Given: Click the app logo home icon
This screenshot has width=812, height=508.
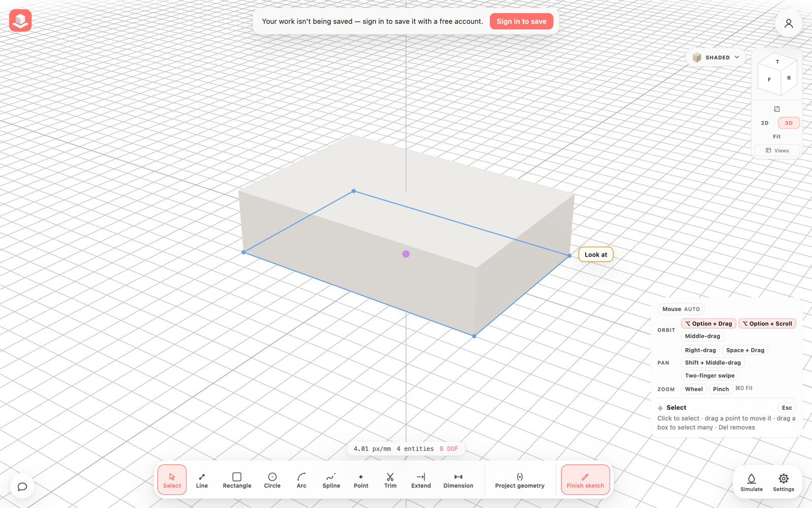Looking at the screenshot, I should (x=20, y=20).
